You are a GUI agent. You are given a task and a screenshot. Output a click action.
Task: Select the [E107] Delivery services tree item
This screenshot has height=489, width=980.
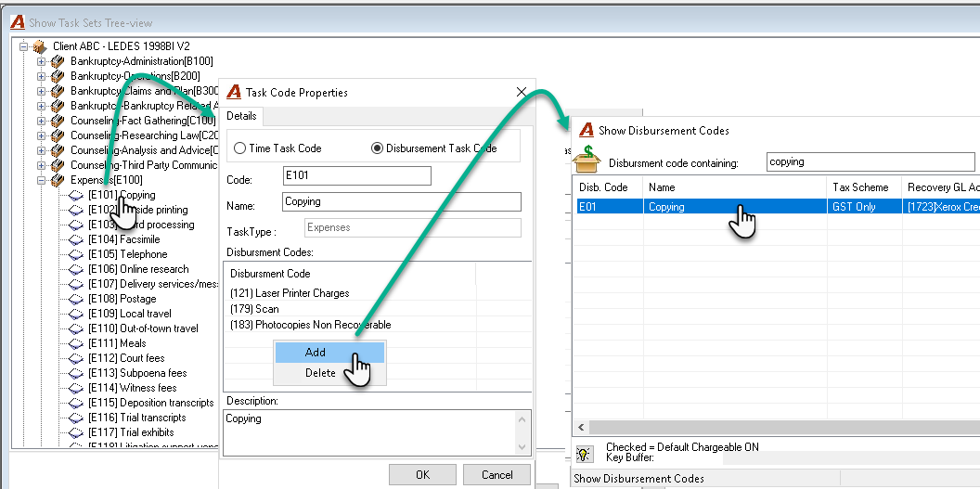pyautogui.click(x=153, y=284)
